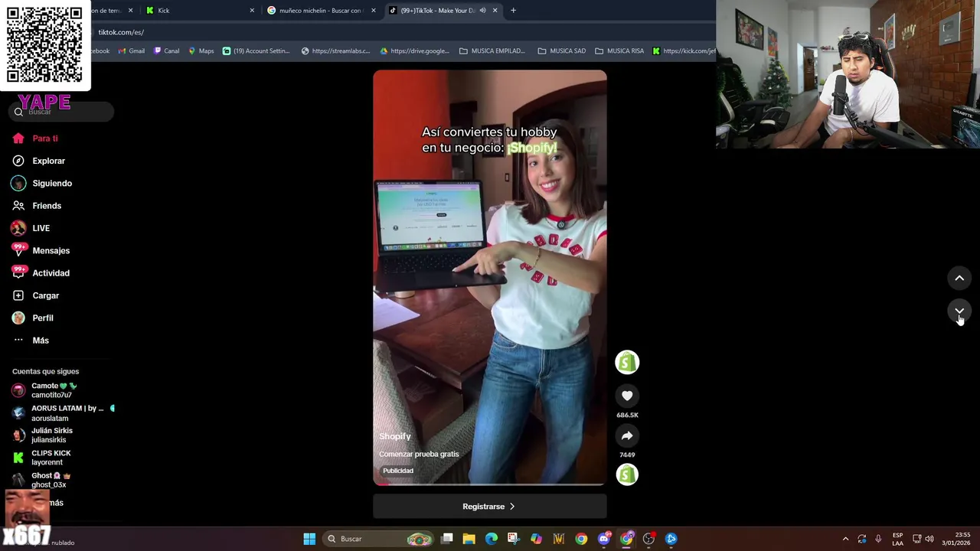The image size is (980, 551).
Task: Open Discord from taskbar
Action: click(604, 539)
